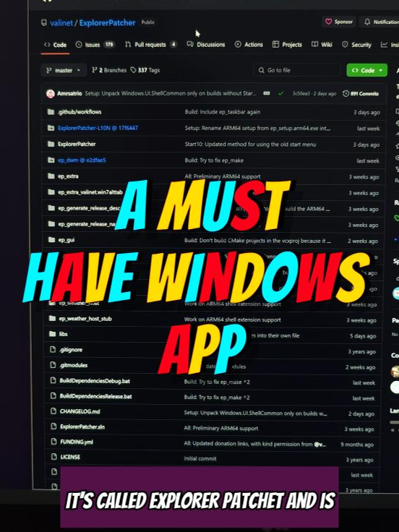Open the libs folder
This screenshot has width=399, height=532.
pyautogui.click(x=64, y=334)
